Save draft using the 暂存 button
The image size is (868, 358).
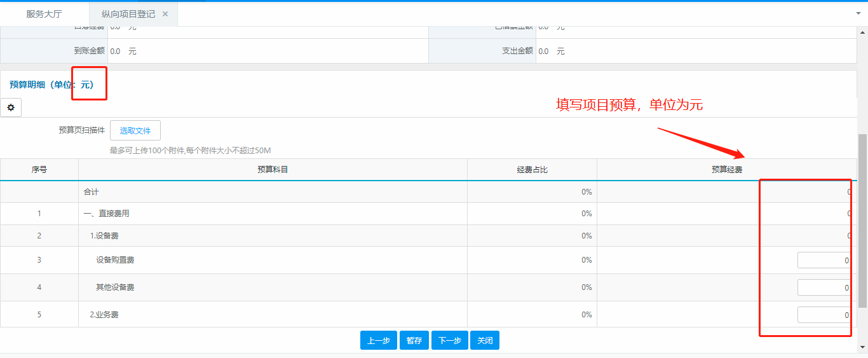coord(414,340)
